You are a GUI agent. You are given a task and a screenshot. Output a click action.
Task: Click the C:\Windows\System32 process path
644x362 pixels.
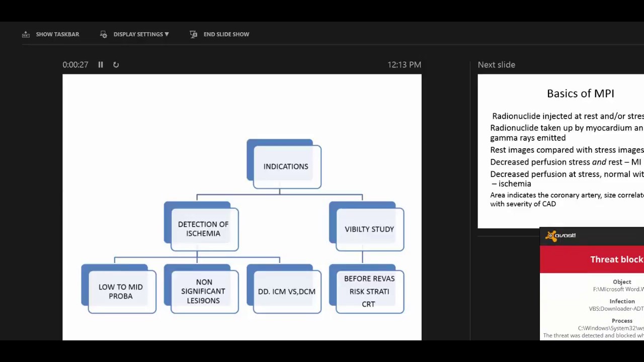pos(611,328)
